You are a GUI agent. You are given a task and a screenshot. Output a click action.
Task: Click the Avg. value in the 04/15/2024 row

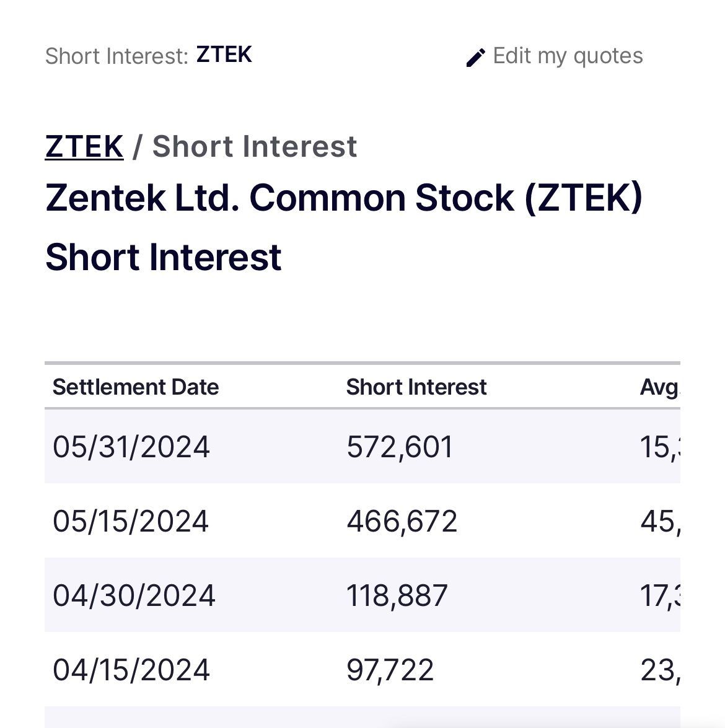[660, 670]
